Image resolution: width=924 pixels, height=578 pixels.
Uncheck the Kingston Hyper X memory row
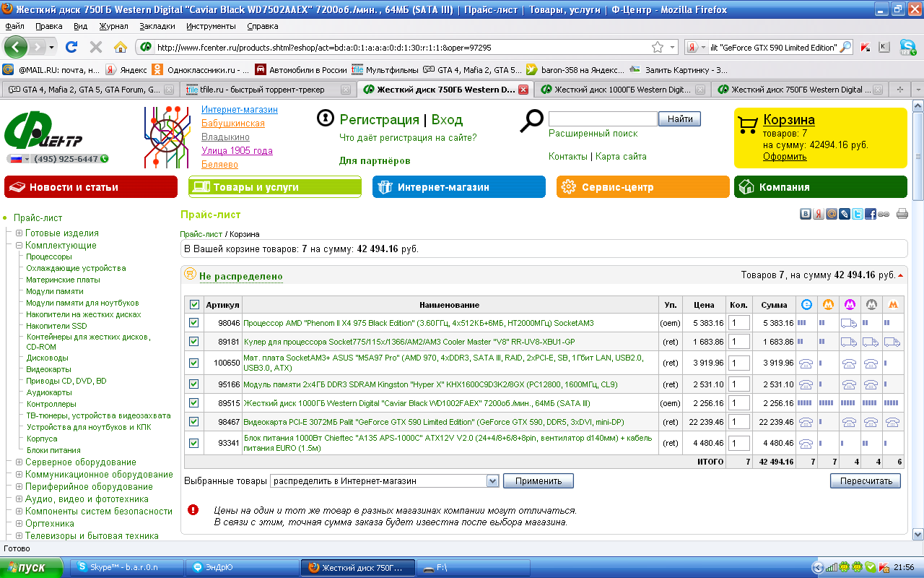(194, 384)
